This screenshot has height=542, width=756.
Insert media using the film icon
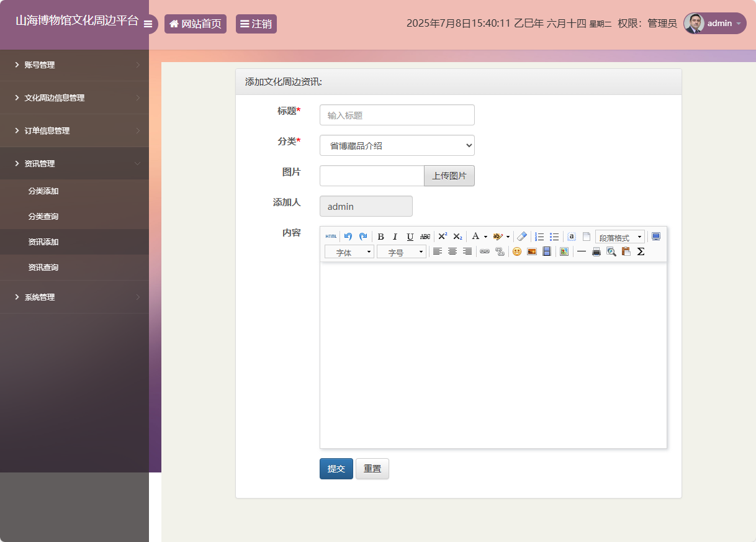coord(546,251)
